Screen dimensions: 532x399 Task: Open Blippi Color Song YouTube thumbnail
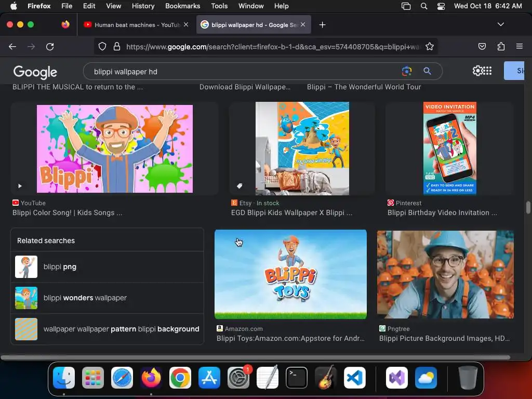point(115,149)
